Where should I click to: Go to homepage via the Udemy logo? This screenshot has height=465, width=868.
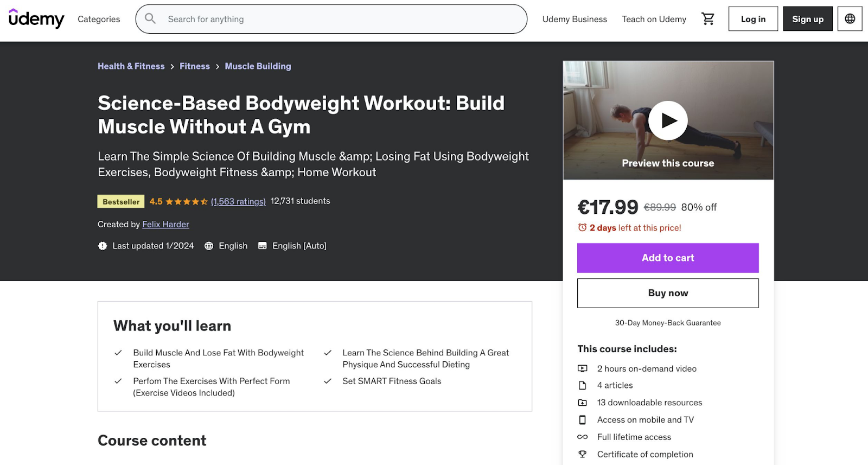pos(36,18)
